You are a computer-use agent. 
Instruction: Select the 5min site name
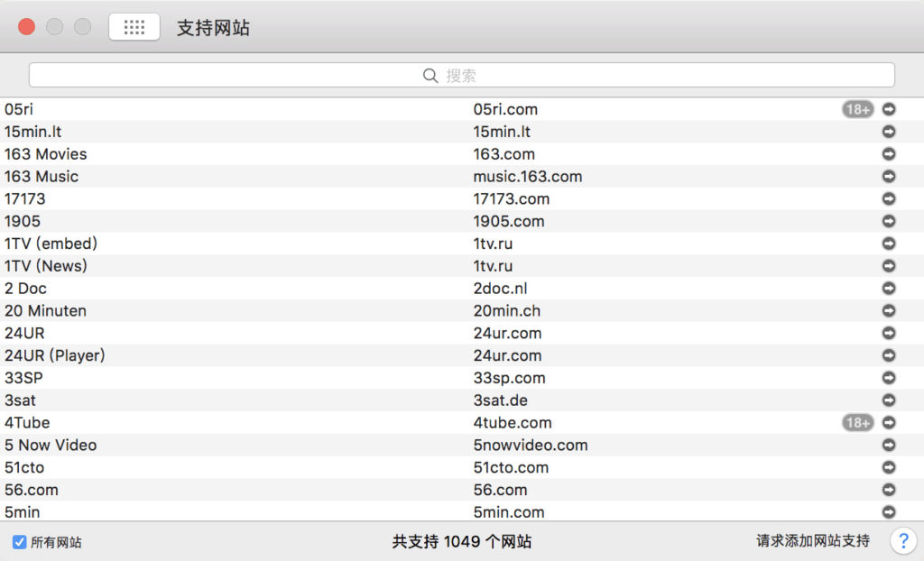click(23, 512)
